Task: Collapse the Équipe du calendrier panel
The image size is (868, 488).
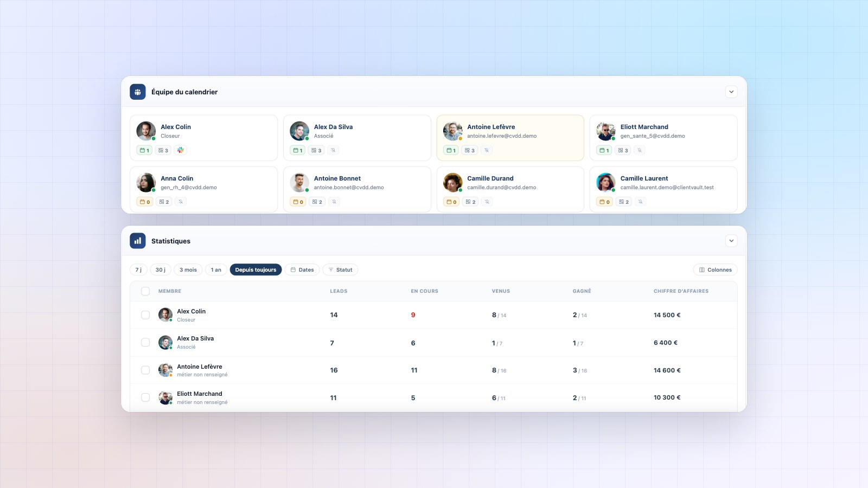Action: [x=731, y=92]
